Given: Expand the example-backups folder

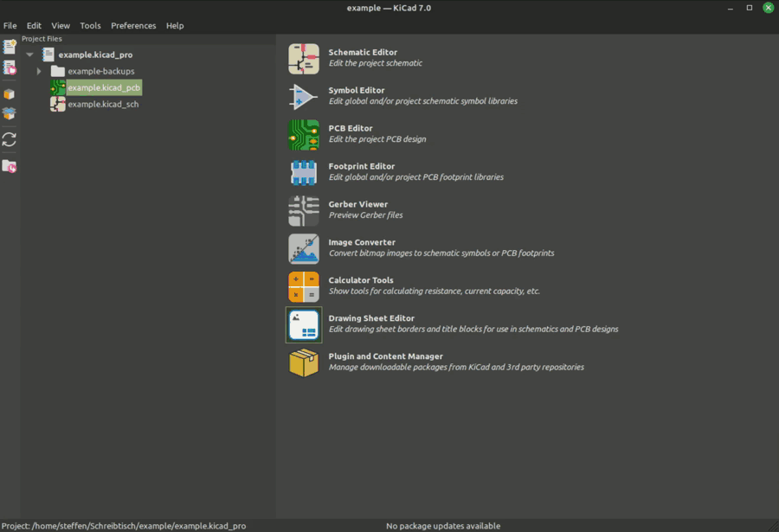Looking at the screenshot, I should pyautogui.click(x=39, y=71).
